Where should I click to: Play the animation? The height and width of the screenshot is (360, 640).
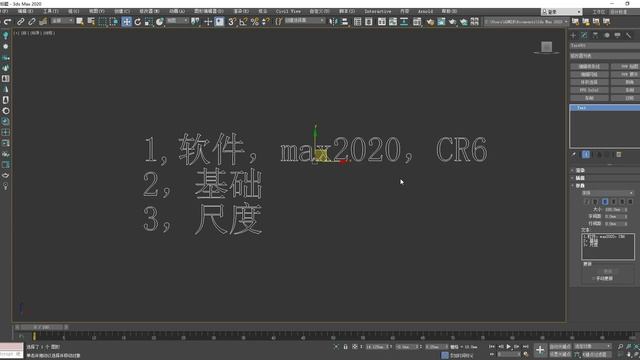click(509, 347)
